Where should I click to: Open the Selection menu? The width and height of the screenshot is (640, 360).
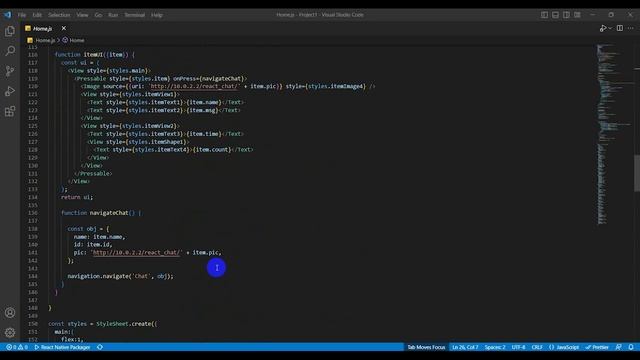pyautogui.click(x=59, y=15)
